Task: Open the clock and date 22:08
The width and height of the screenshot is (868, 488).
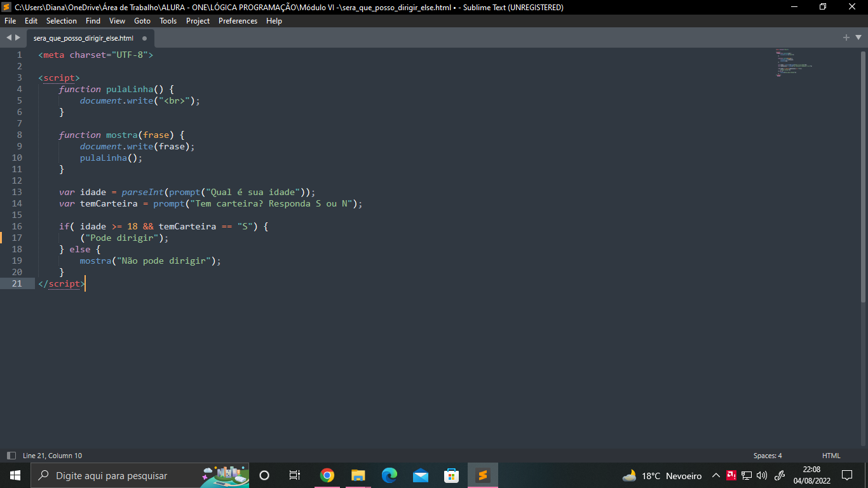Action: 811,475
